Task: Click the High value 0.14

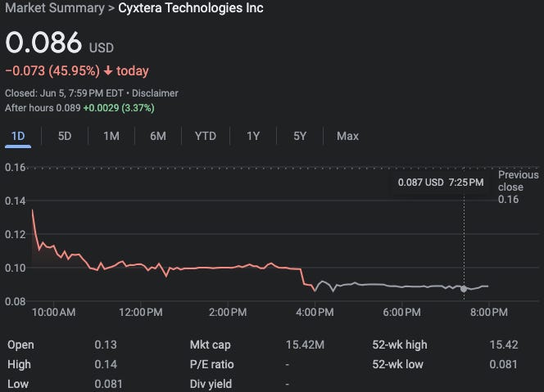Action: point(106,365)
